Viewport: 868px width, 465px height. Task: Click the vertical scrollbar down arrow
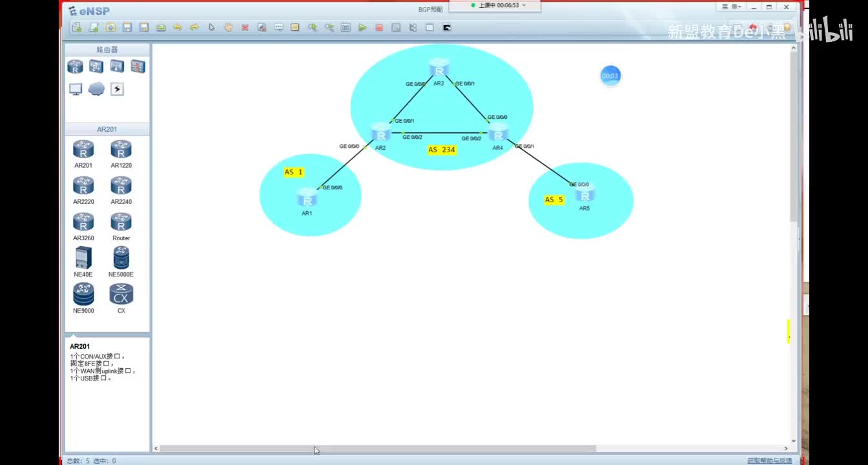click(x=794, y=440)
